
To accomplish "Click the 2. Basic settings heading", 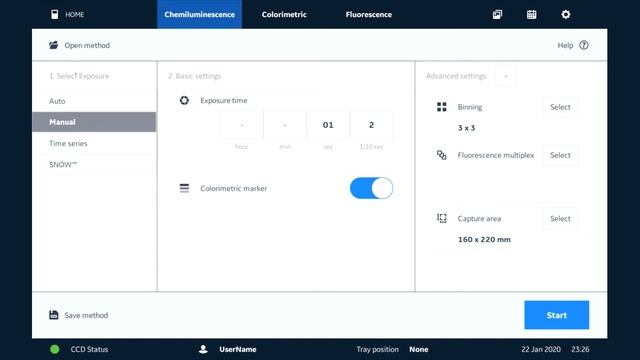I will (x=194, y=76).
